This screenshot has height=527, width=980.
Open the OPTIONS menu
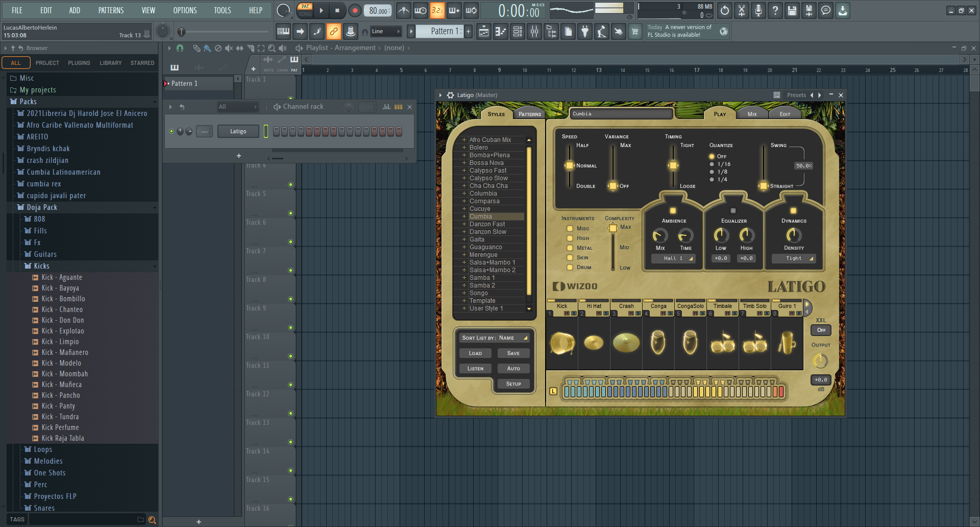(x=185, y=10)
